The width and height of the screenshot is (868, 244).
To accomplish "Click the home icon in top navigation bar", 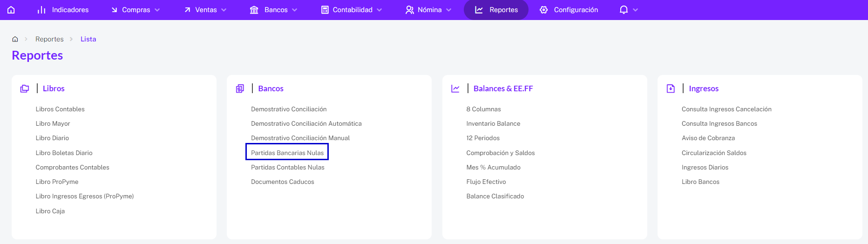I will point(11,10).
